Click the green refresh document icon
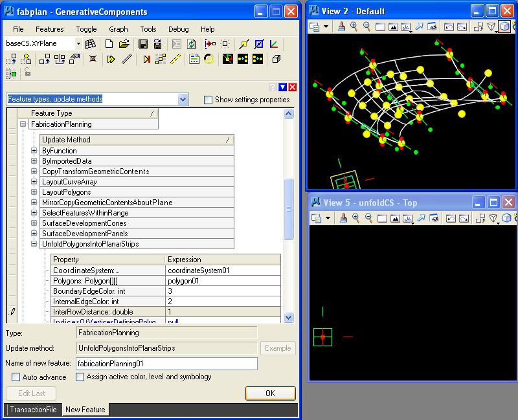This screenshot has width=518, height=420. [x=191, y=44]
